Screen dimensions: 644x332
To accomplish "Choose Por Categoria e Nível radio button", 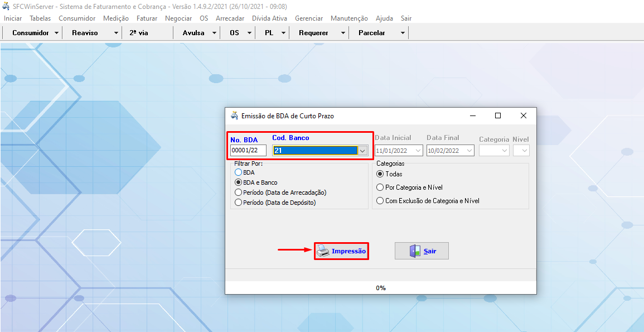I will pos(380,187).
